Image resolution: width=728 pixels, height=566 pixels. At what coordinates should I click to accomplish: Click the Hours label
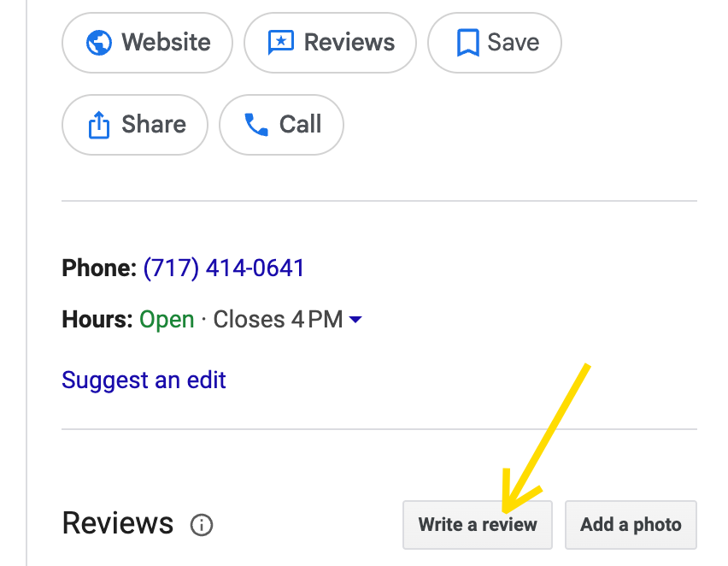pyautogui.click(x=97, y=320)
